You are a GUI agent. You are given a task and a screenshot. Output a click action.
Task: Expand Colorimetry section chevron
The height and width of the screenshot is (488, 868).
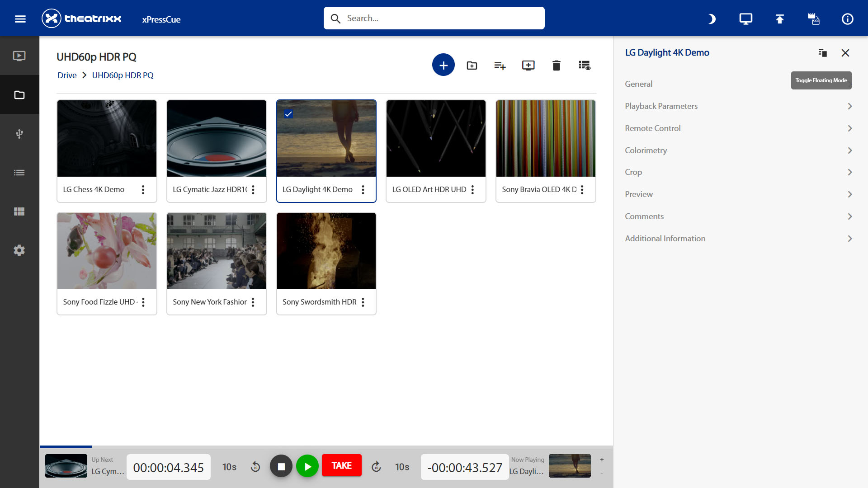[x=849, y=150]
